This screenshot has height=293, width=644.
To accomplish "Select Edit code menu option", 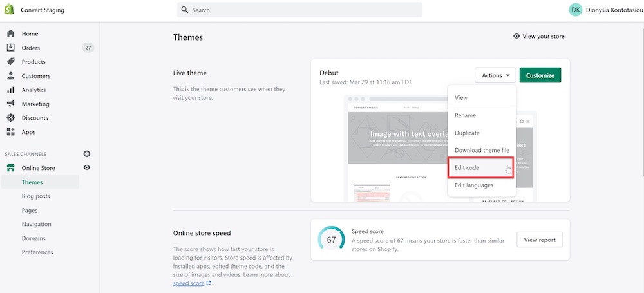I will pyautogui.click(x=480, y=167).
